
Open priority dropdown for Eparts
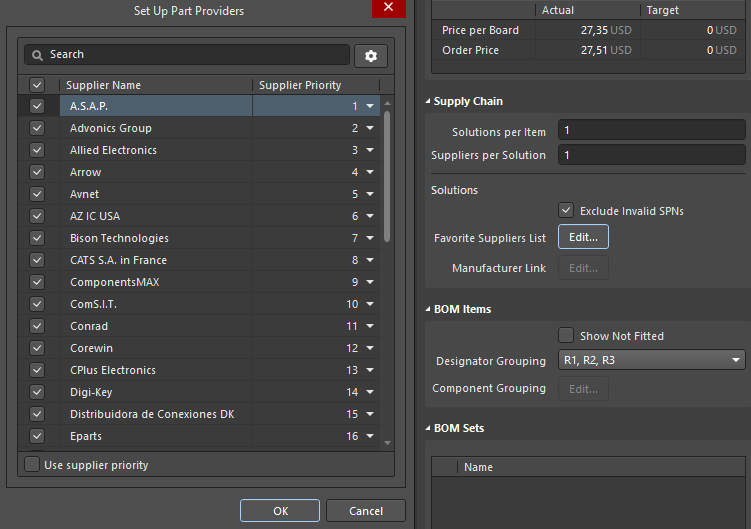coord(370,436)
